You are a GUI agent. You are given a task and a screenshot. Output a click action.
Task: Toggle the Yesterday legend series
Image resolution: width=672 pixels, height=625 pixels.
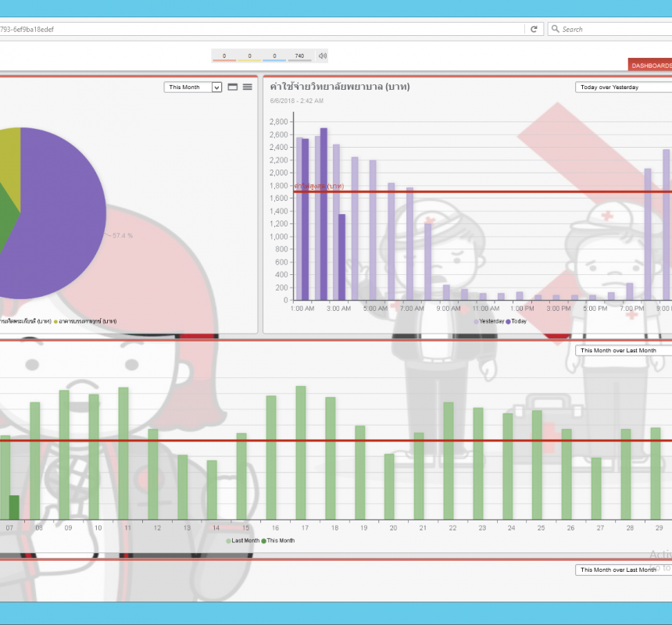[489, 321]
